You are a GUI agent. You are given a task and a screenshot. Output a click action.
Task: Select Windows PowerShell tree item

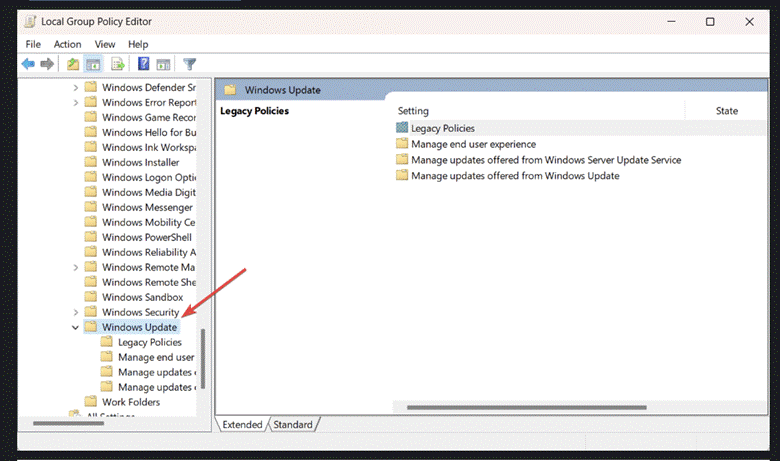click(x=147, y=237)
